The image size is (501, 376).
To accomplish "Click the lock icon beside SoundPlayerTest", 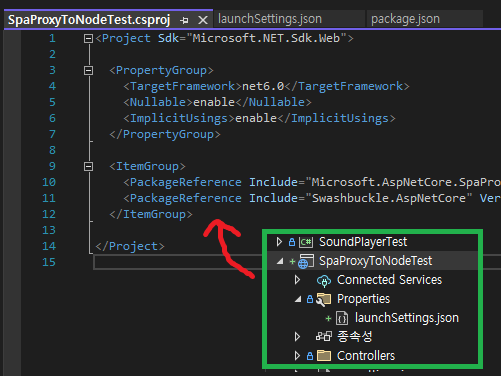I will pyautogui.click(x=292, y=242).
